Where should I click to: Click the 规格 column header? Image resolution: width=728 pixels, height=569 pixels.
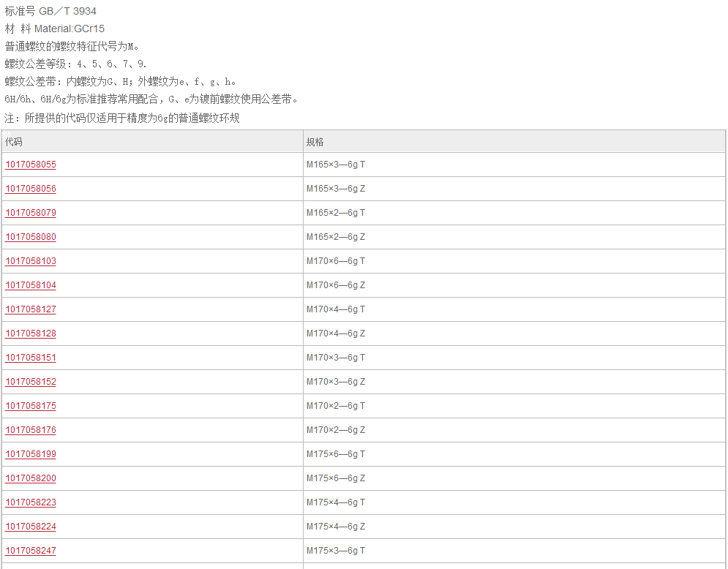point(514,142)
